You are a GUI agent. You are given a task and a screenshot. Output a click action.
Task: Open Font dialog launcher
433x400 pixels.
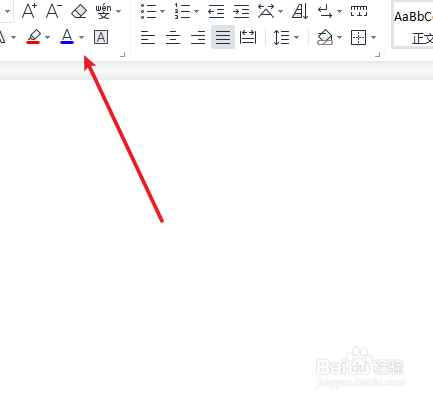(x=123, y=55)
